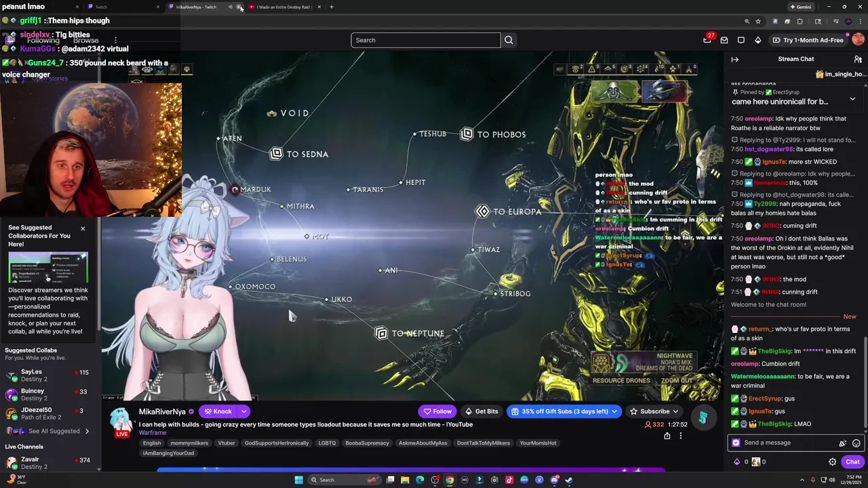The width and height of the screenshot is (868, 488).
Task: Open the gift subs discount dropdown
Action: point(614,411)
